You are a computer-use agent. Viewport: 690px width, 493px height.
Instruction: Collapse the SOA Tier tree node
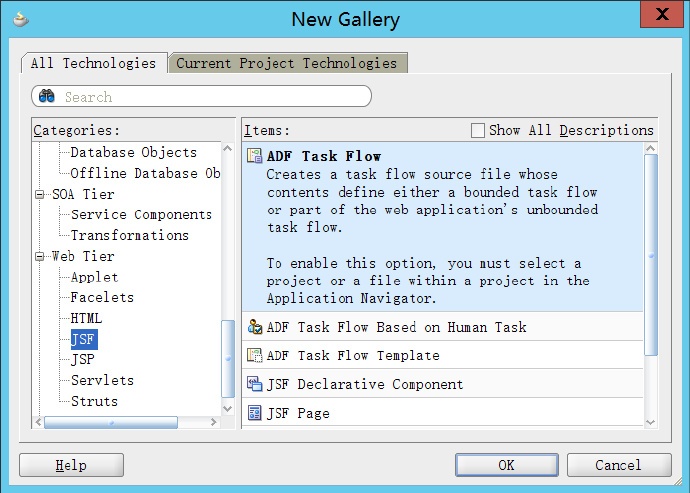coord(40,194)
